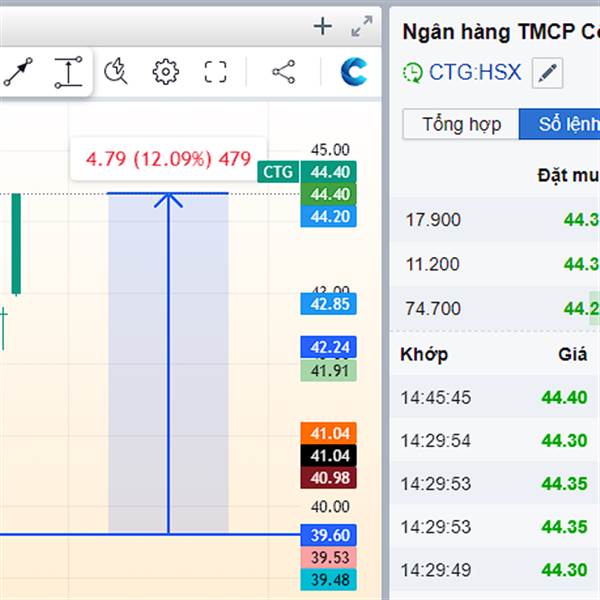This screenshot has width=600, height=600.
Task: Select the orange 41.04 price label
Action: 328,433
